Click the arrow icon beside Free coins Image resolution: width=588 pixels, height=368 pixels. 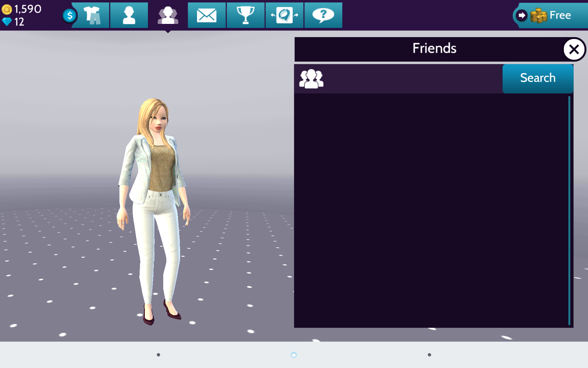[522, 15]
